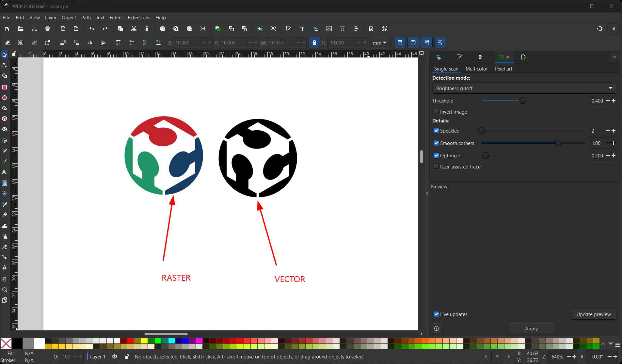Open the XML editor icon

[329, 29]
